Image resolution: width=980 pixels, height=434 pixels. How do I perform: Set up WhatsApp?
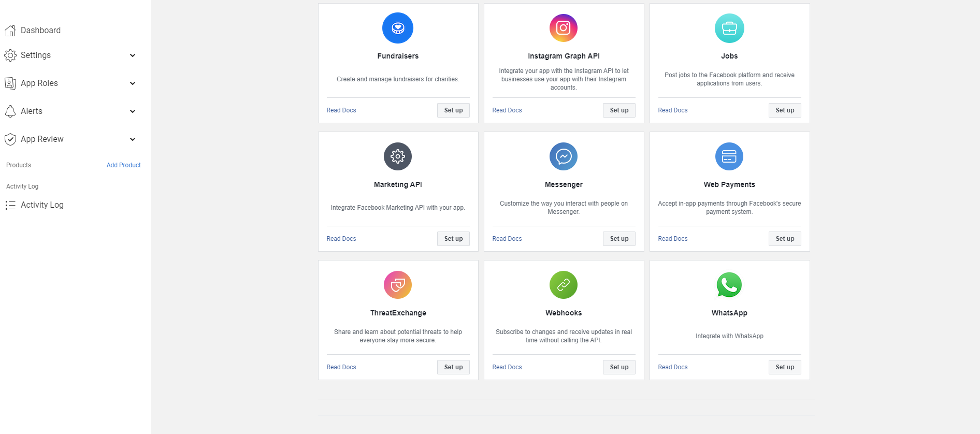(x=785, y=367)
